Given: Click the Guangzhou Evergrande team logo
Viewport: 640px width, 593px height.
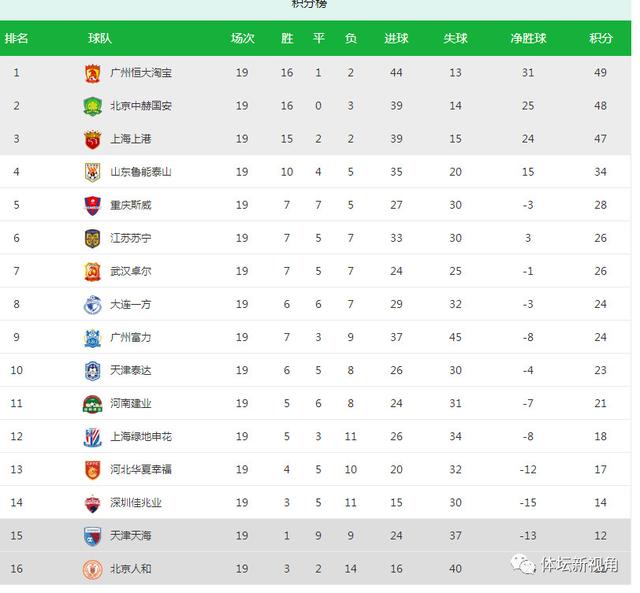Looking at the screenshot, I should (92, 73).
